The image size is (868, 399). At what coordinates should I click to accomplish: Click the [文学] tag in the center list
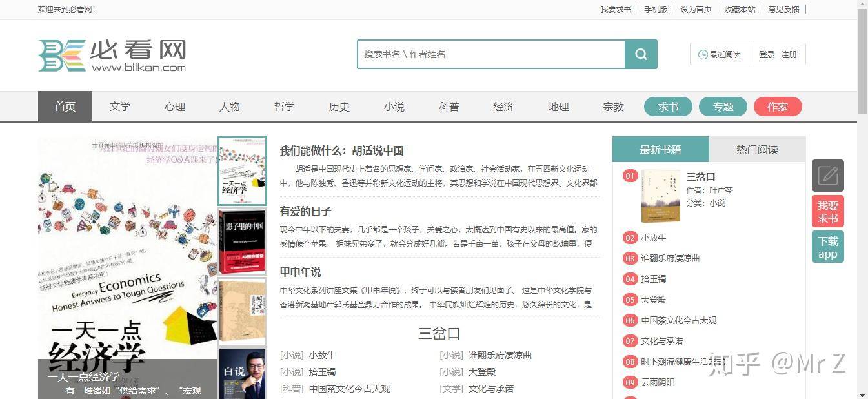coord(452,389)
